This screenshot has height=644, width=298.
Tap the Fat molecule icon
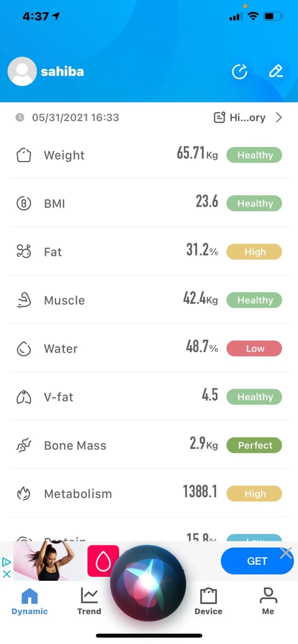pos(24,251)
